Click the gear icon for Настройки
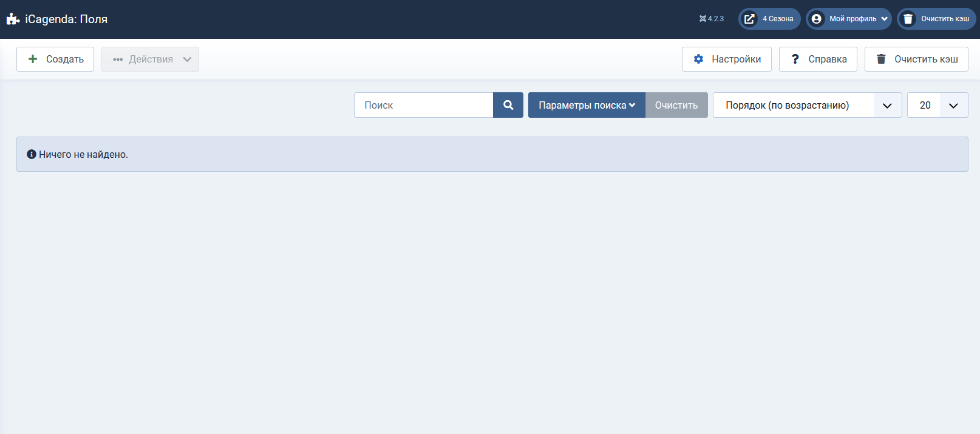The height and width of the screenshot is (434, 980). [698, 59]
